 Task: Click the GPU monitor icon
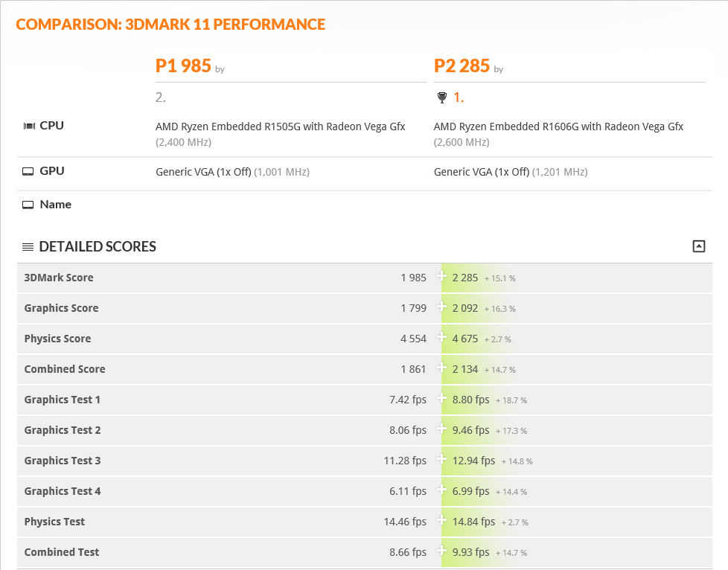[28, 171]
